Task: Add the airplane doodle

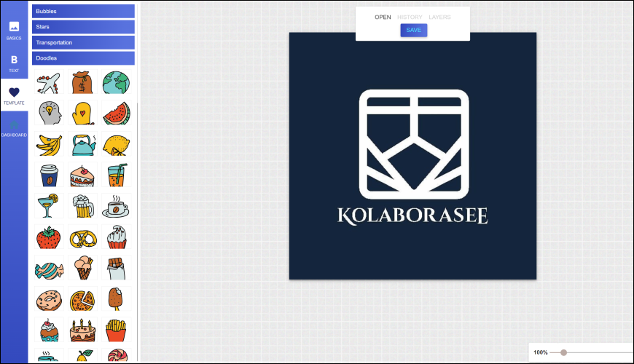Action: click(49, 83)
